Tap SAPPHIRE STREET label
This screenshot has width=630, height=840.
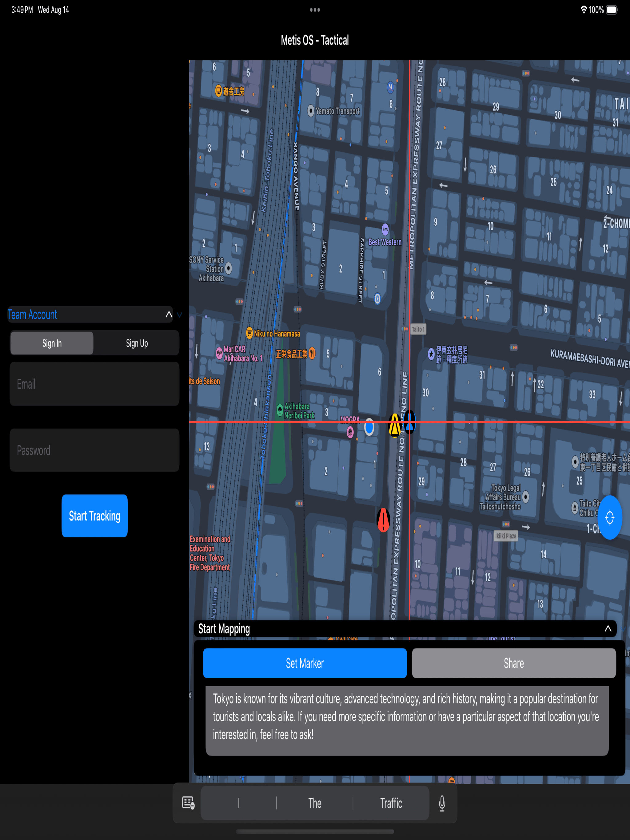[361, 270]
